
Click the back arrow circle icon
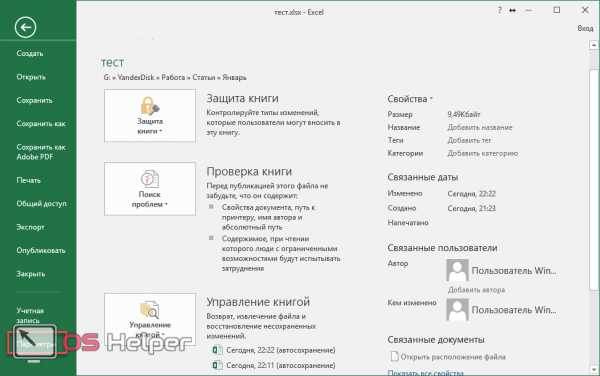[25, 27]
